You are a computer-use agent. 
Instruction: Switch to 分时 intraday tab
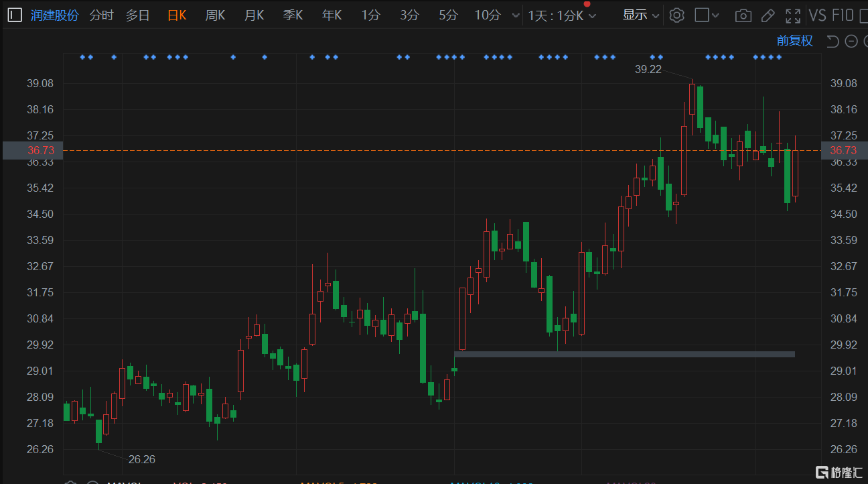(x=101, y=15)
